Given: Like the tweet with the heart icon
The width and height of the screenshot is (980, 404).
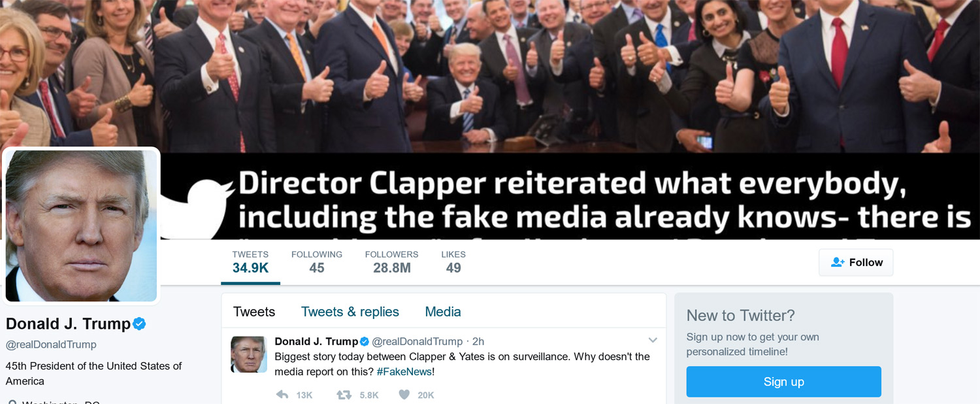Looking at the screenshot, I should [404, 395].
